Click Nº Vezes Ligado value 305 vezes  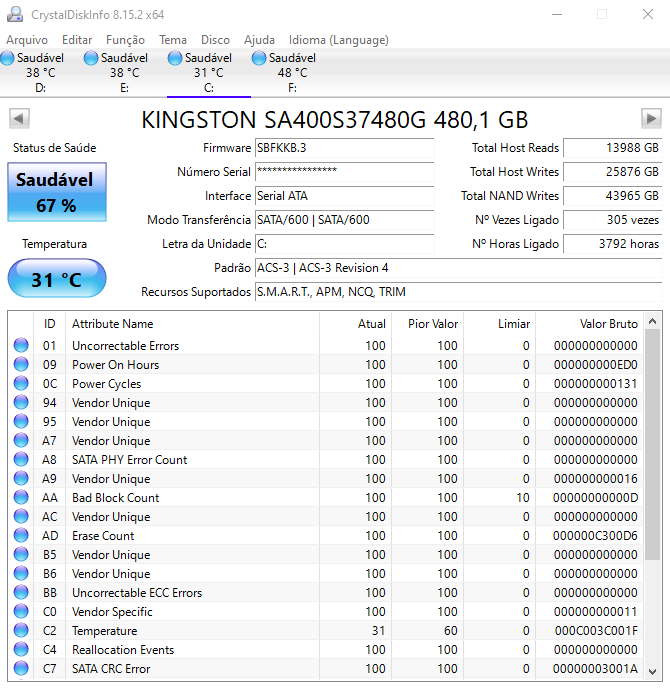[x=612, y=220]
